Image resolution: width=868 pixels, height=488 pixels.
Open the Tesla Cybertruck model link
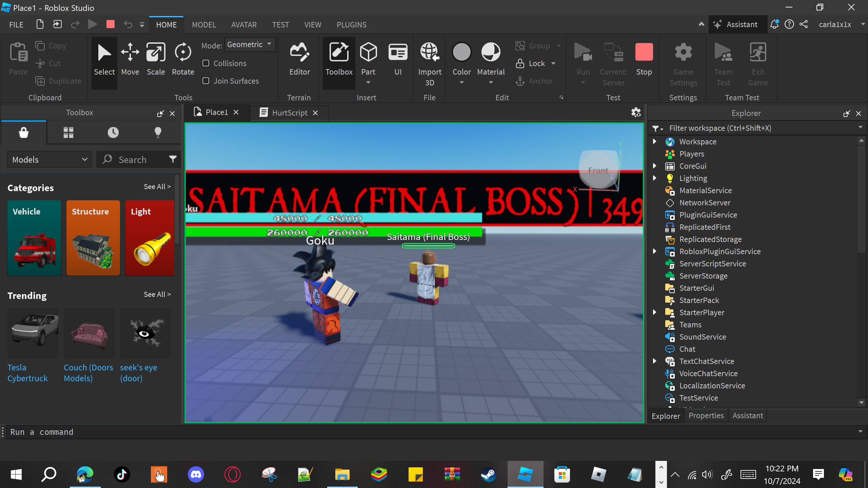pos(27,373)
